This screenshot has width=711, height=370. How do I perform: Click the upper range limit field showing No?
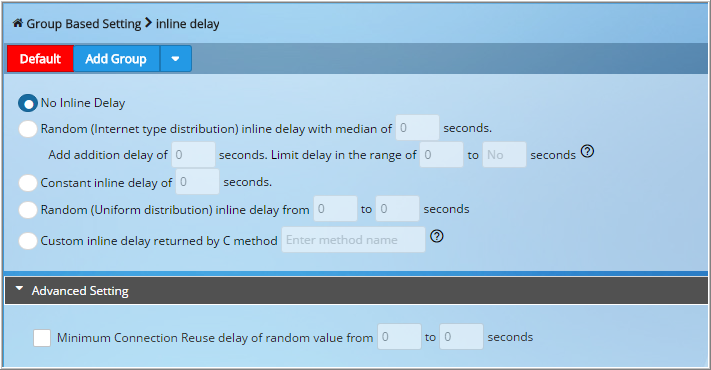[504, 155]
